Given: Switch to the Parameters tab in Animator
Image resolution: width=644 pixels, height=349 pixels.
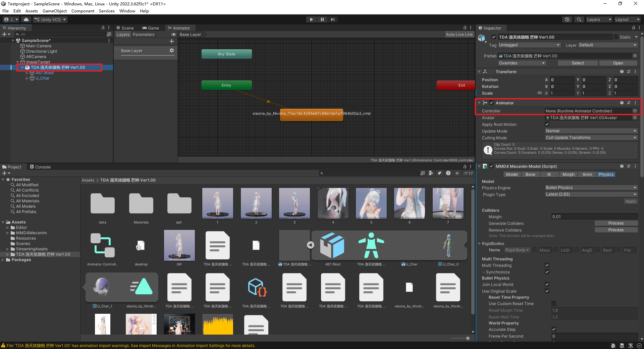Looking at the screenshot, I should 144,35.
